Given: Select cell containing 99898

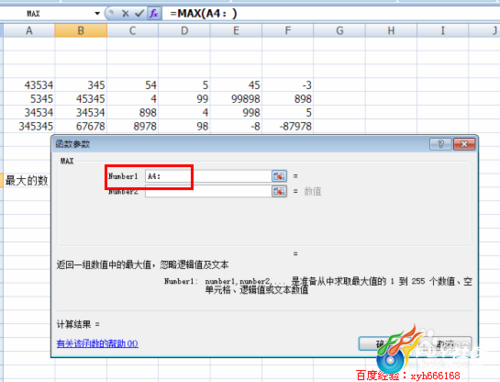Looking at the screenshot, I should click(x=236, y=99).
